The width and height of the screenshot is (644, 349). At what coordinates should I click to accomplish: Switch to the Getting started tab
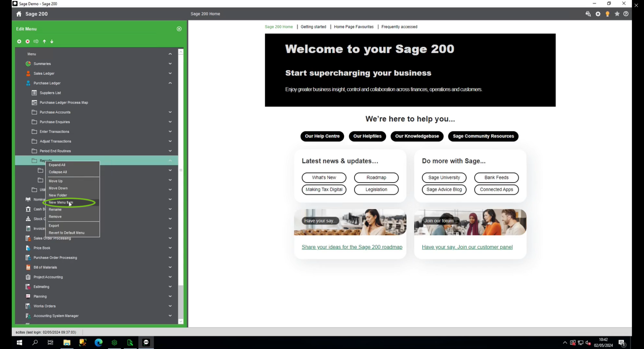[x=313, y=27]
